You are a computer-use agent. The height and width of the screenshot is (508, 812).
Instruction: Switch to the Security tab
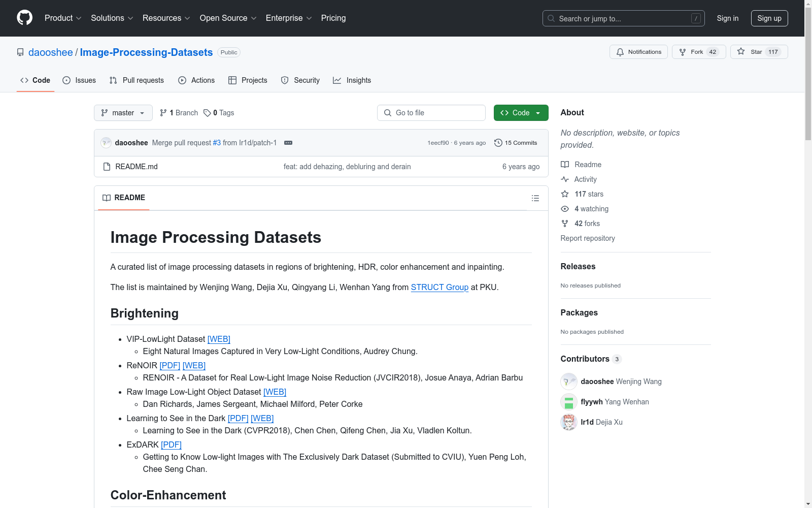(300, 80)
